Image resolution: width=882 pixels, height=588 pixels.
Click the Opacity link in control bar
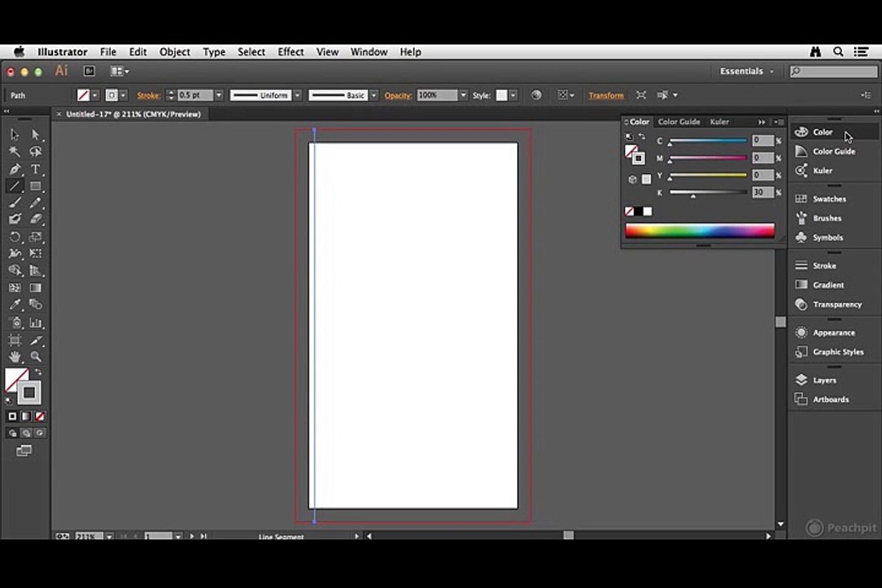(x=398, y=95)
